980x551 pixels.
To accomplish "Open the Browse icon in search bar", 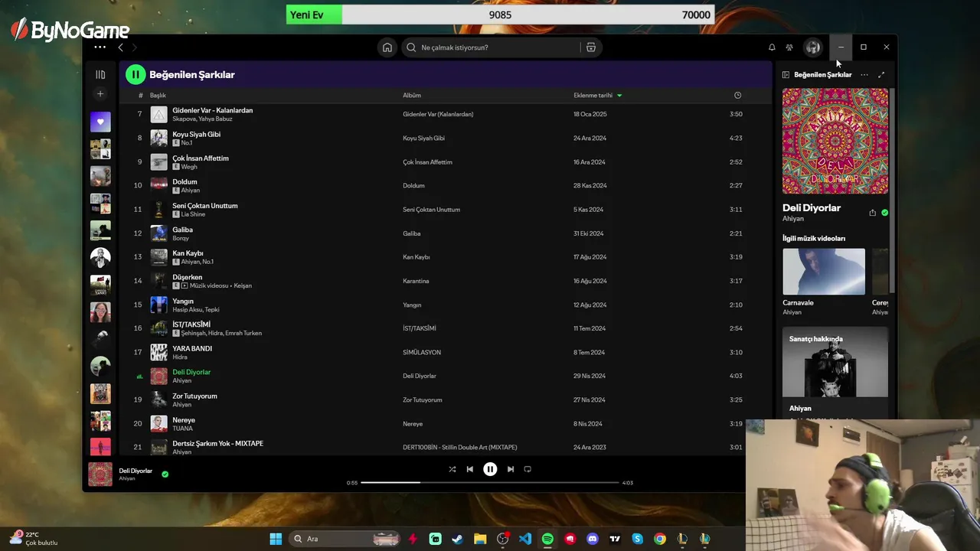I will [x=591, y=47].
